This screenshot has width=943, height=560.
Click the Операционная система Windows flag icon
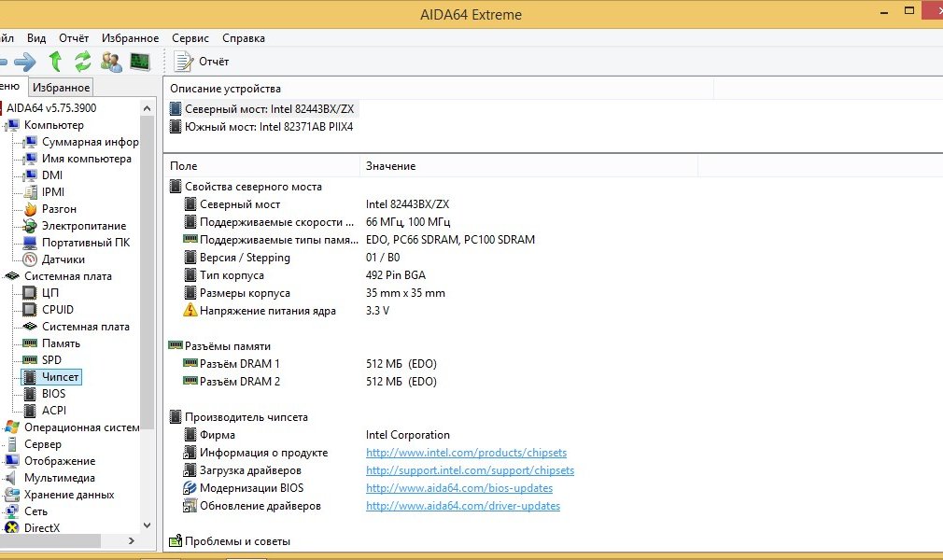(12, 427)
